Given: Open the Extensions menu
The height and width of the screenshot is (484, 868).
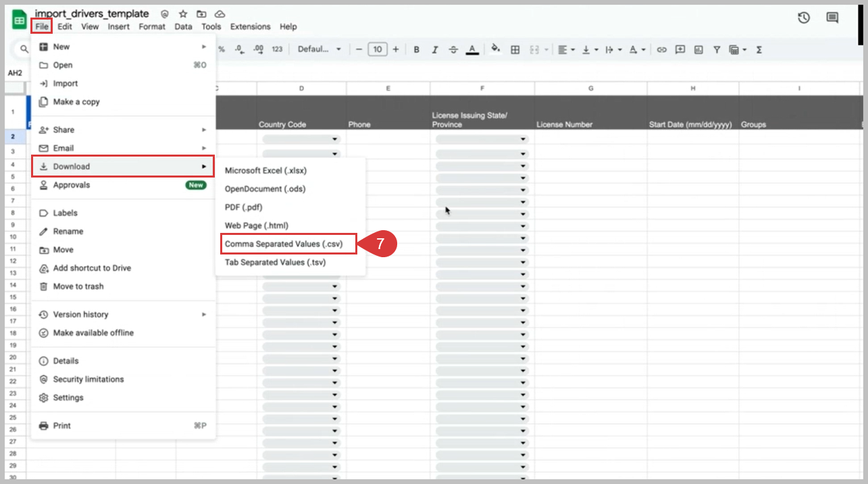Looking at the screenshot, I should (250, 26).
